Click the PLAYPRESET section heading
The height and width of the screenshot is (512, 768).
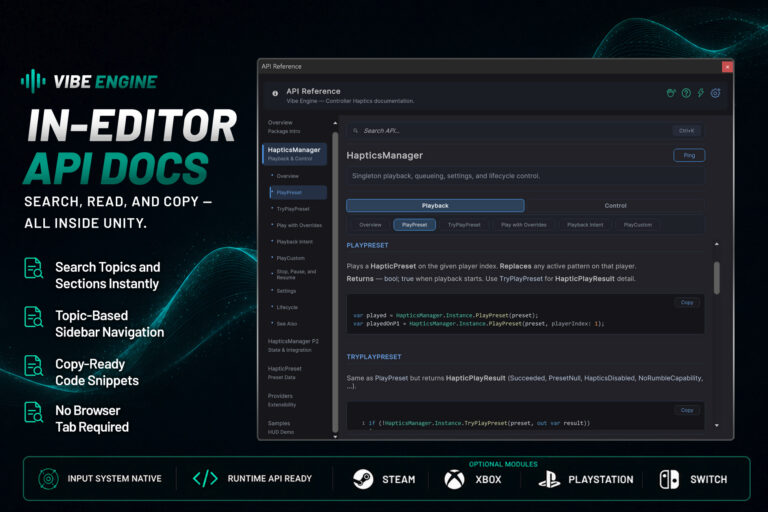[367, 245]
